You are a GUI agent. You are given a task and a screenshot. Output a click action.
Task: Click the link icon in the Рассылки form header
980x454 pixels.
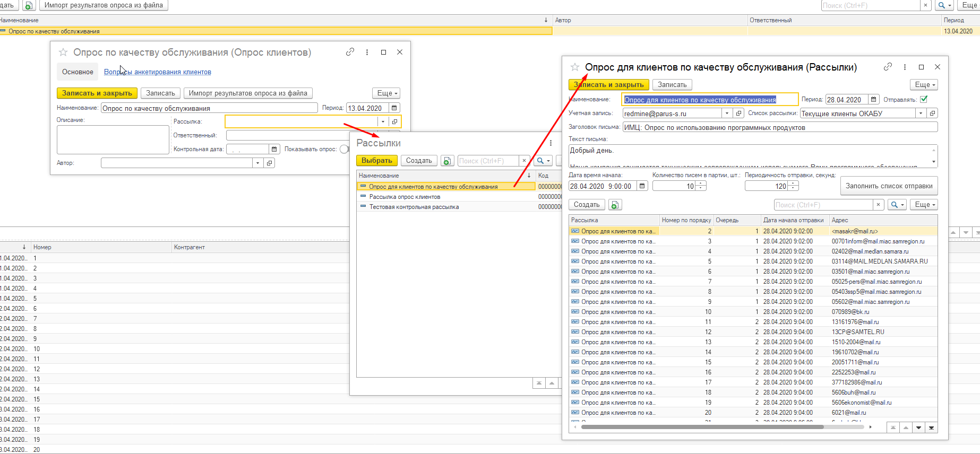coord(888,67)
